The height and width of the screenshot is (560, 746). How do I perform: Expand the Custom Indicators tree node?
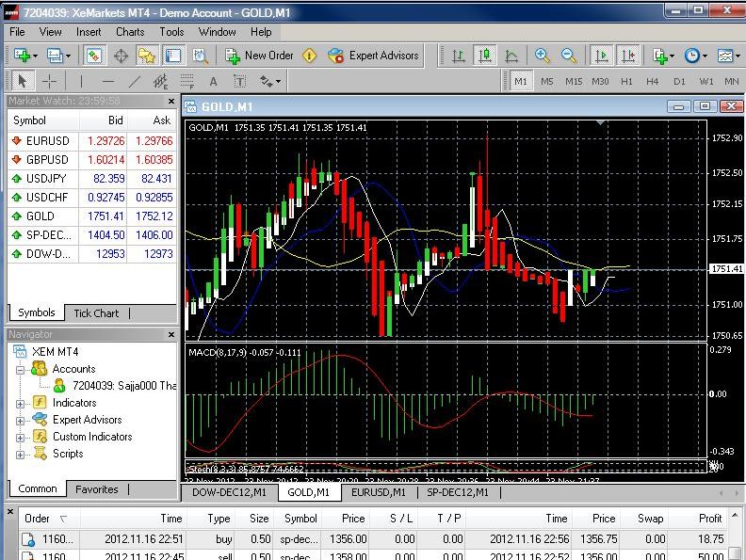(20, 438)
